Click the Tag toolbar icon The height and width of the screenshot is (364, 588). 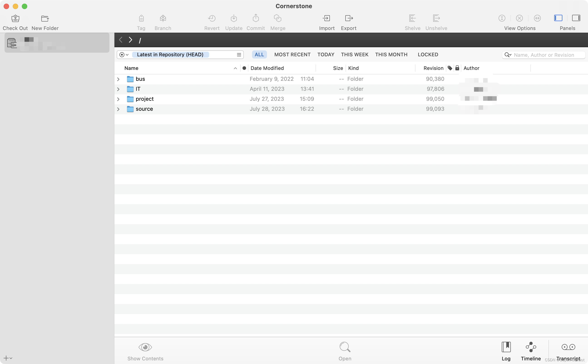tap(141, 19)
